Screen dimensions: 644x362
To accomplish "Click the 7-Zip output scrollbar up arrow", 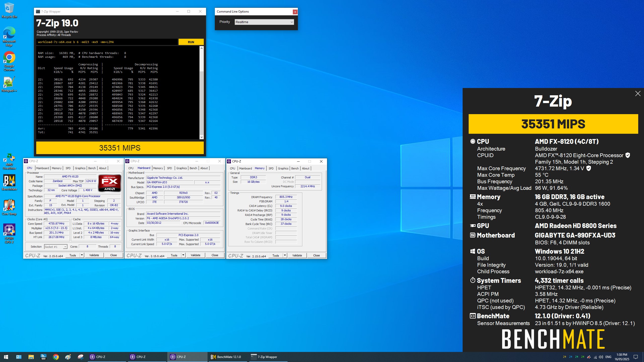I will pyautogui.click(x=202, y=48).
